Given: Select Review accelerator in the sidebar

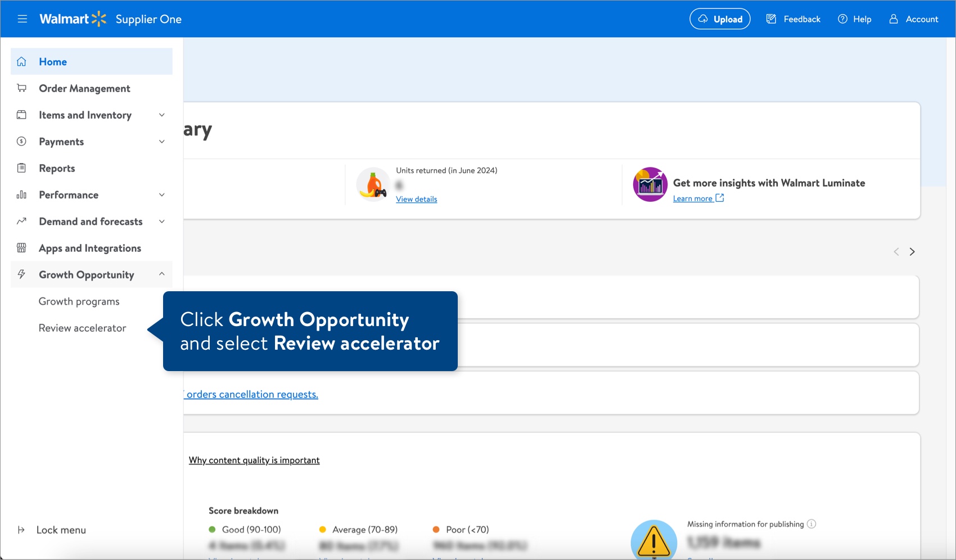Looking at the screenshot, I should click(x=82, y=328).
